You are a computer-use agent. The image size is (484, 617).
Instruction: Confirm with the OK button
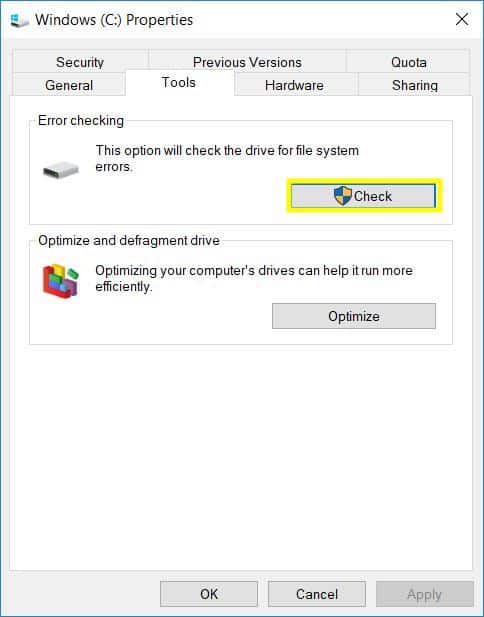209,594
